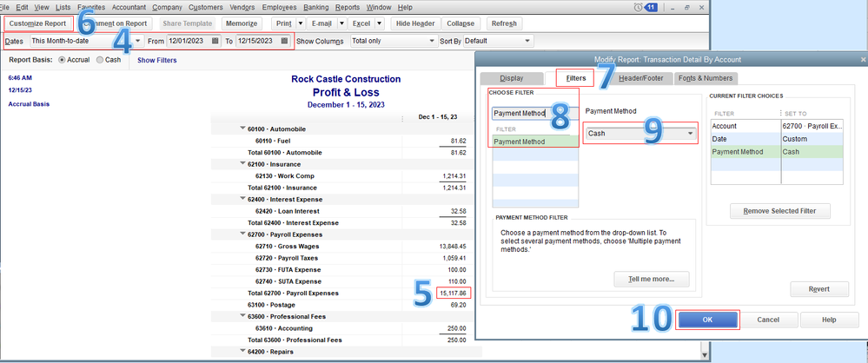Open the To date calendar picker
The width and height of the screenshot is (868, 363).
click(x=284, y=41)
